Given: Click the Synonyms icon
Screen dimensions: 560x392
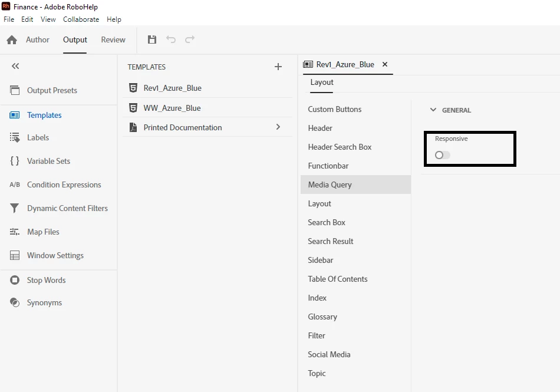Looking at the screenshot, I should [x=15, y=302].
